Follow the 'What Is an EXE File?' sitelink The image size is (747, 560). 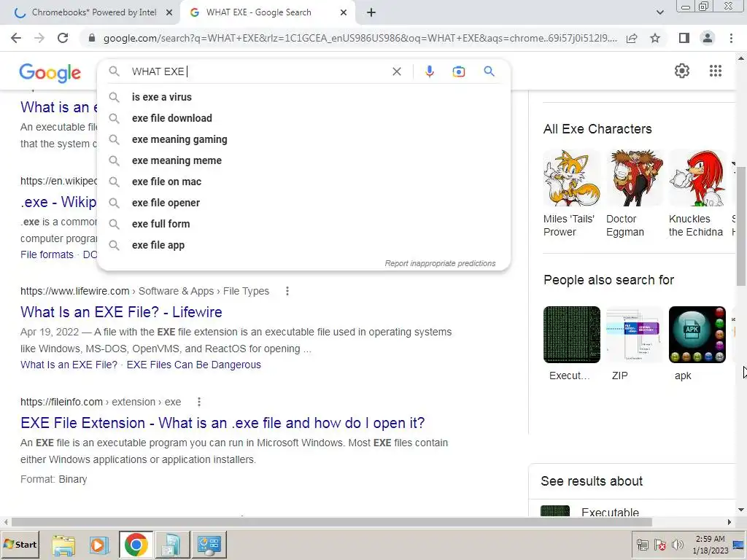69,365
